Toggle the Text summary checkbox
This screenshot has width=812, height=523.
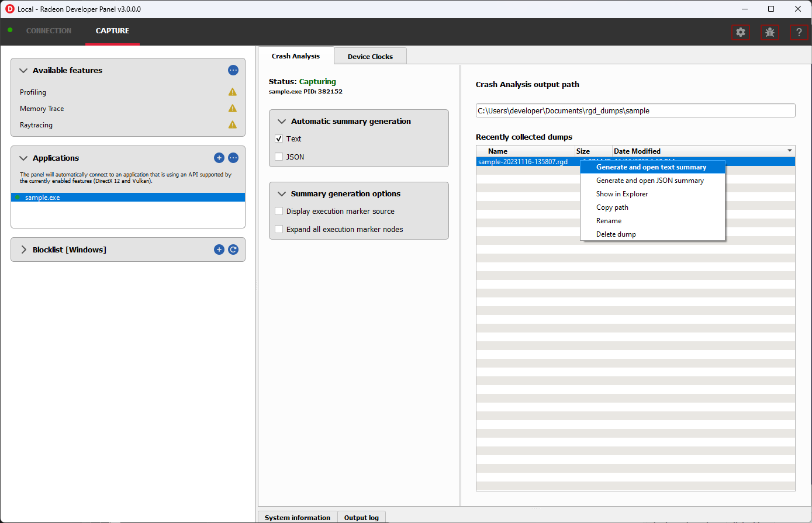(x=279, y=139)
